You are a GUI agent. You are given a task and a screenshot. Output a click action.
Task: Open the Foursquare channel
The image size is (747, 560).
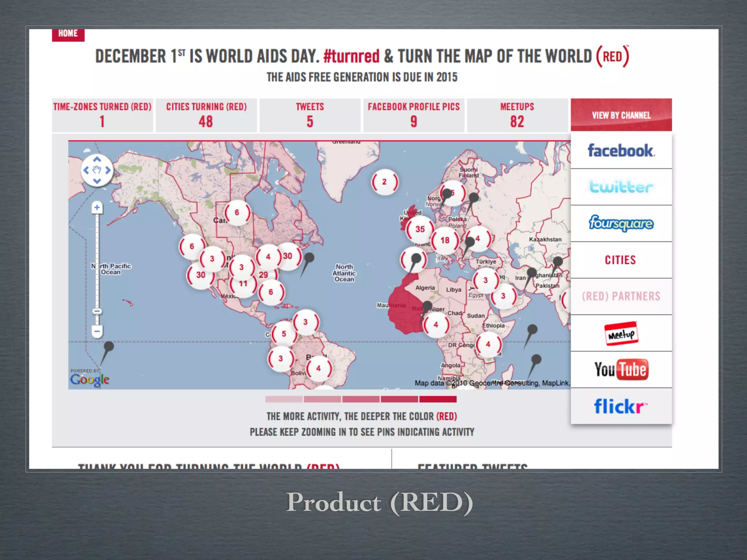click(621, 223)
